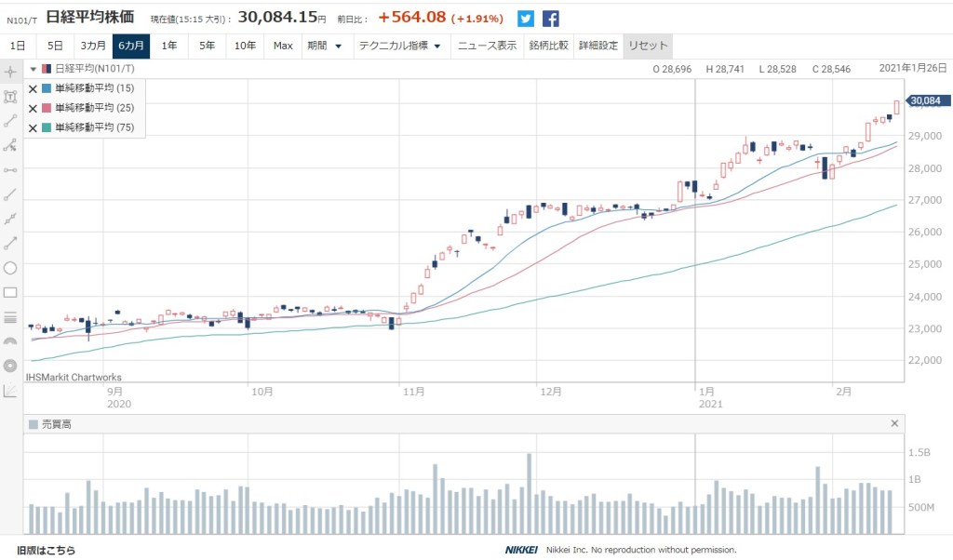Open the 期間 dropdown
Image resolution: width=953 pixels, height=560 pixels.
point(324,46)
